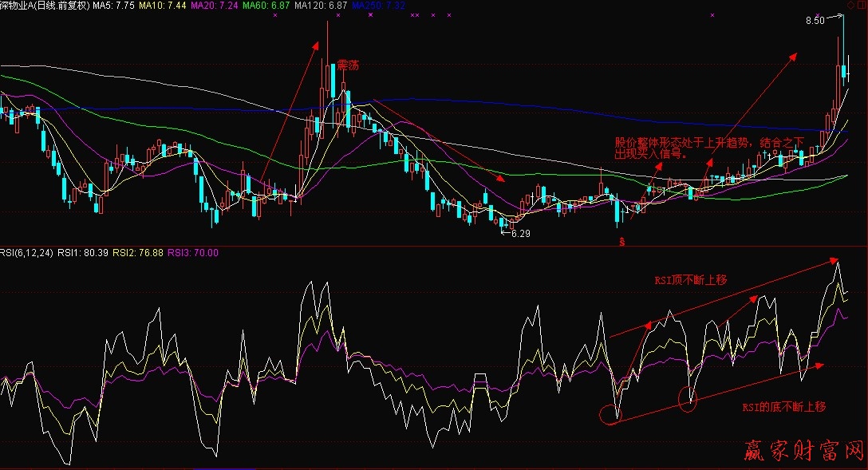Select the yellow RSI2 value label
The height and width of the screenshot is (470, 868).
point(137,253)
